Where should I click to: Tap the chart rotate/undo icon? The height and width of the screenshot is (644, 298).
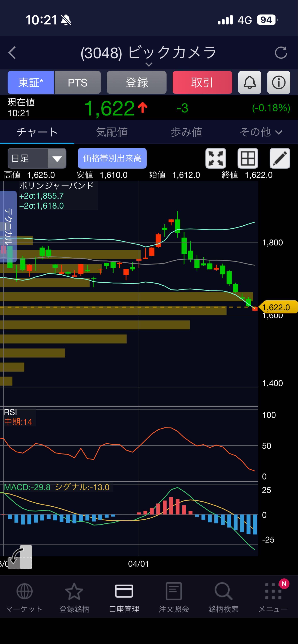pos(20,557)
